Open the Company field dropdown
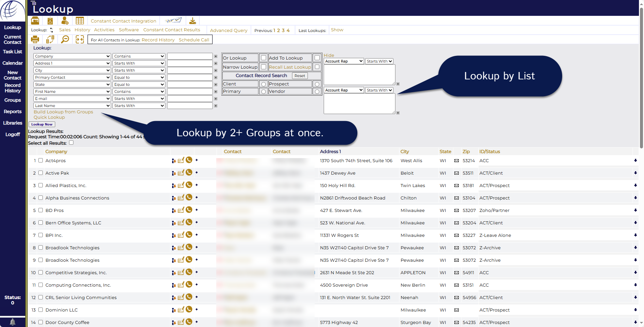644x327 pixels. point(72,56)
